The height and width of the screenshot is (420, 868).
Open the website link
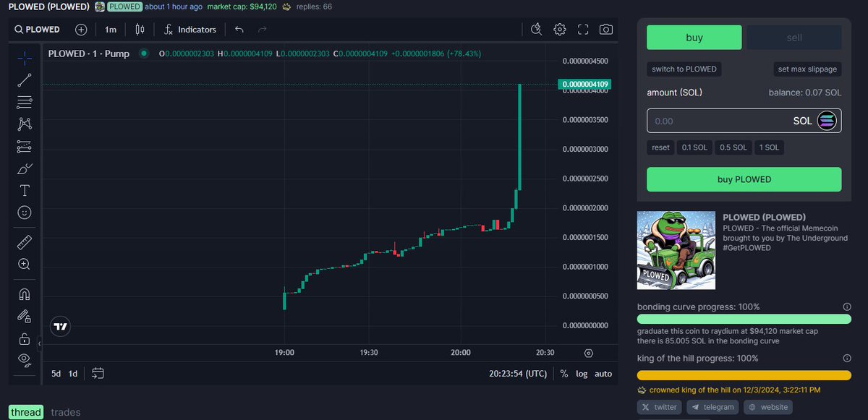[769, 407]
